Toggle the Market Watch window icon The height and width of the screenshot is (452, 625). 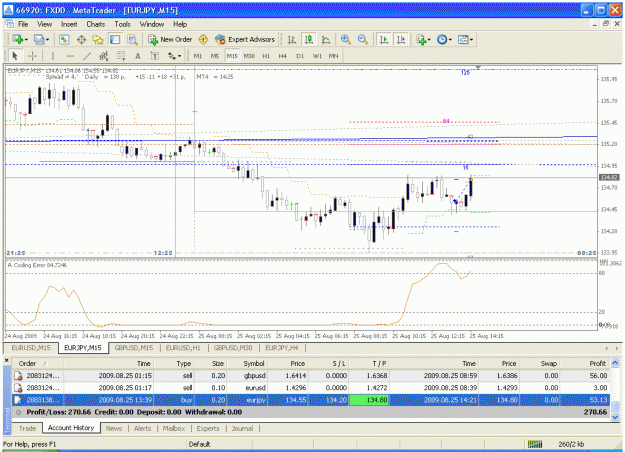click(x=64, y=39)
